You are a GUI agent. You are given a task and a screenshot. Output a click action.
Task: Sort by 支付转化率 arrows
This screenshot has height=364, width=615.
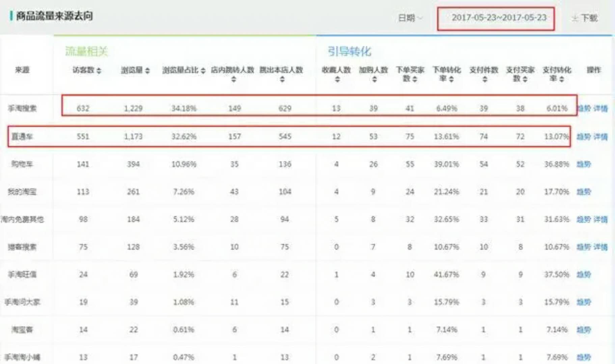click(x=561, y=79)
